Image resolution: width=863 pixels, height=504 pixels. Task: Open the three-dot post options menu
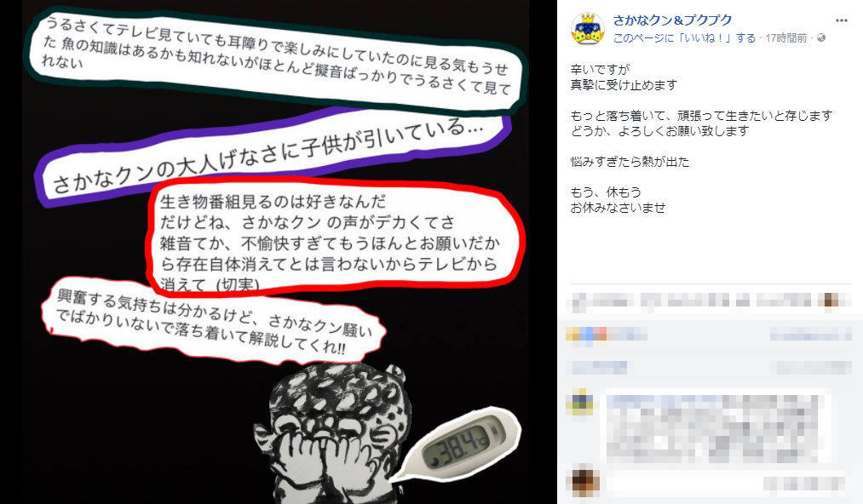click(842, 20)
